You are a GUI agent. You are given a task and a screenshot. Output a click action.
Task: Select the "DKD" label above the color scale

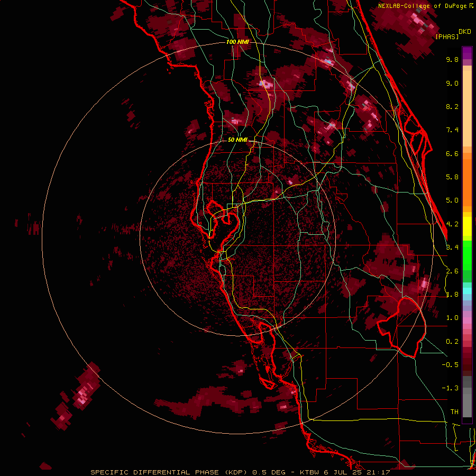[x=464, y=32]
